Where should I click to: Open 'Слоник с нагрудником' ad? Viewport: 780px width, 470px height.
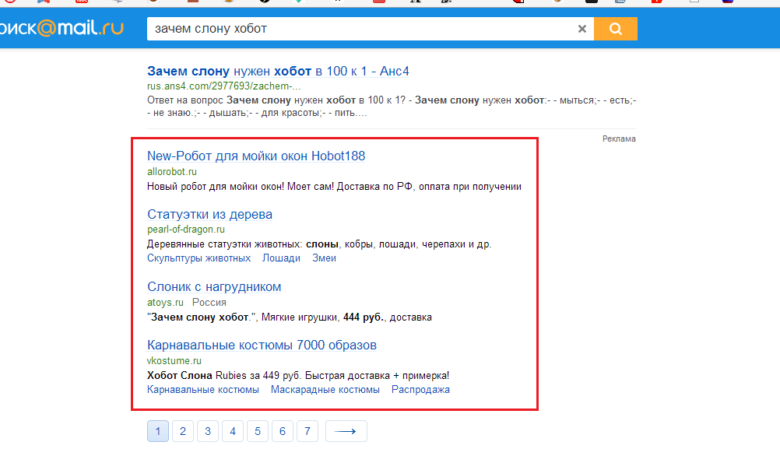point(214,287)
